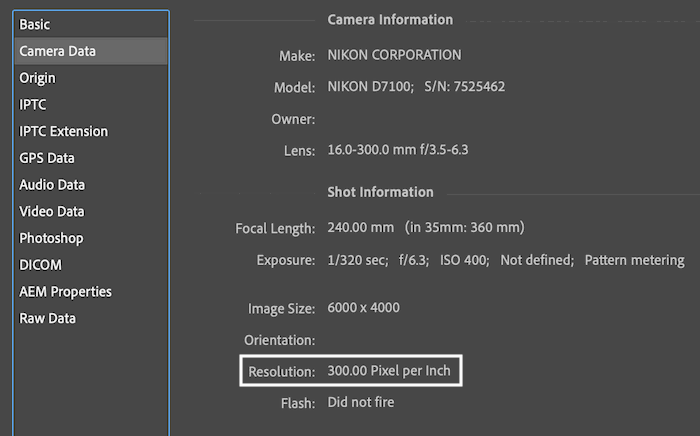Click the highlighted Resolution 300.00 value

click(389, 370)
